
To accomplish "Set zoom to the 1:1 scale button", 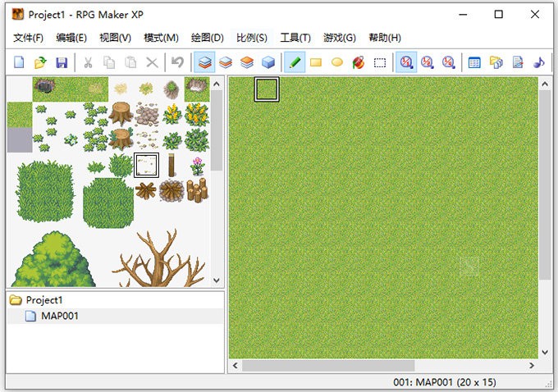I will tap(405, 62).
